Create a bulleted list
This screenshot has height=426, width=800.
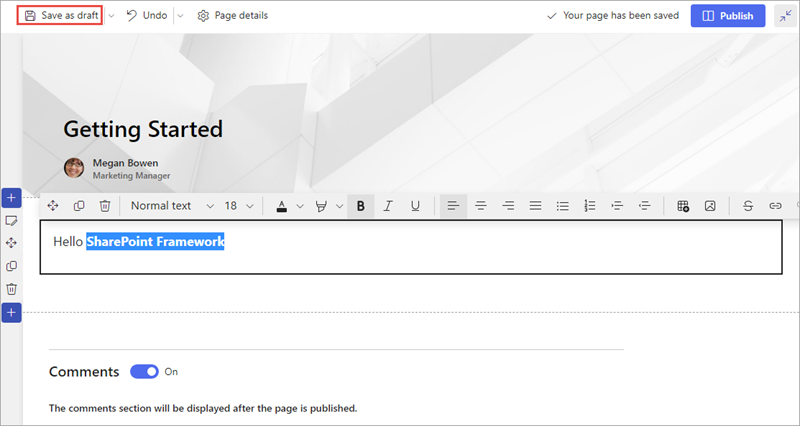tap(563, 206)
